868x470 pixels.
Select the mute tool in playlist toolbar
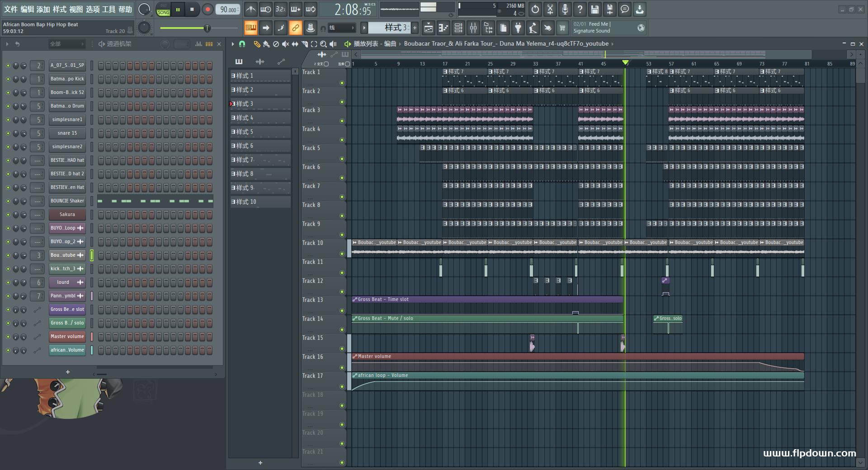click(285, 44)
